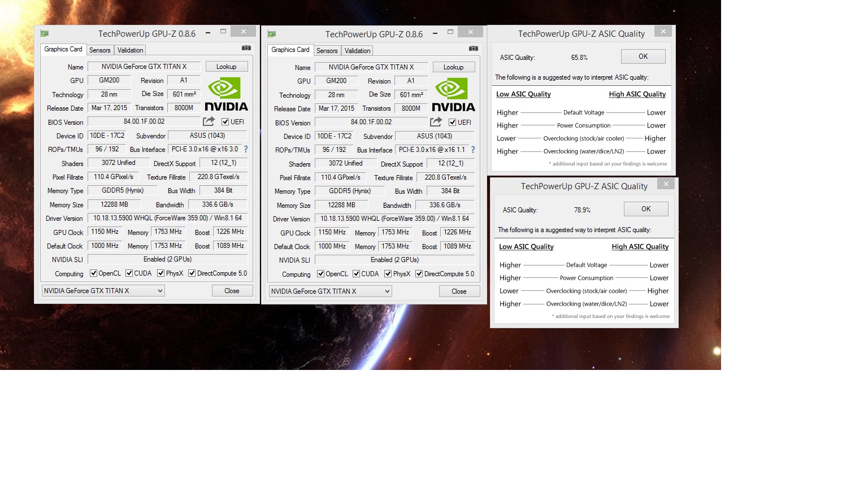Click the GM200 GPU value in the right GPU-Z window
This screenshot has width=868, height=488.
click(337, 81)
